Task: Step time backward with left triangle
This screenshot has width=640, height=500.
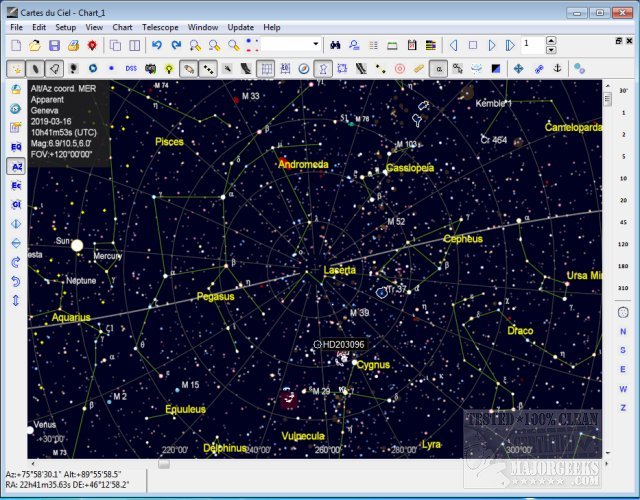Action: click(453, 45)
